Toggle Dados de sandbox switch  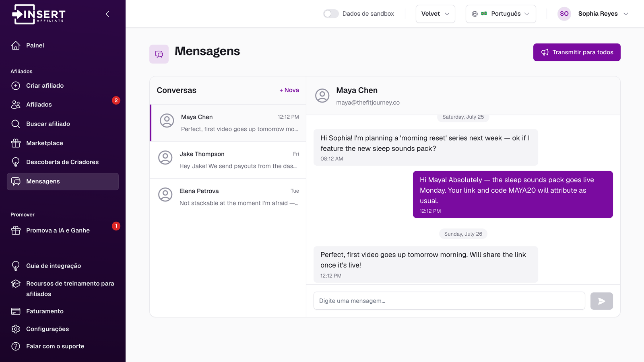click(331, 14)
